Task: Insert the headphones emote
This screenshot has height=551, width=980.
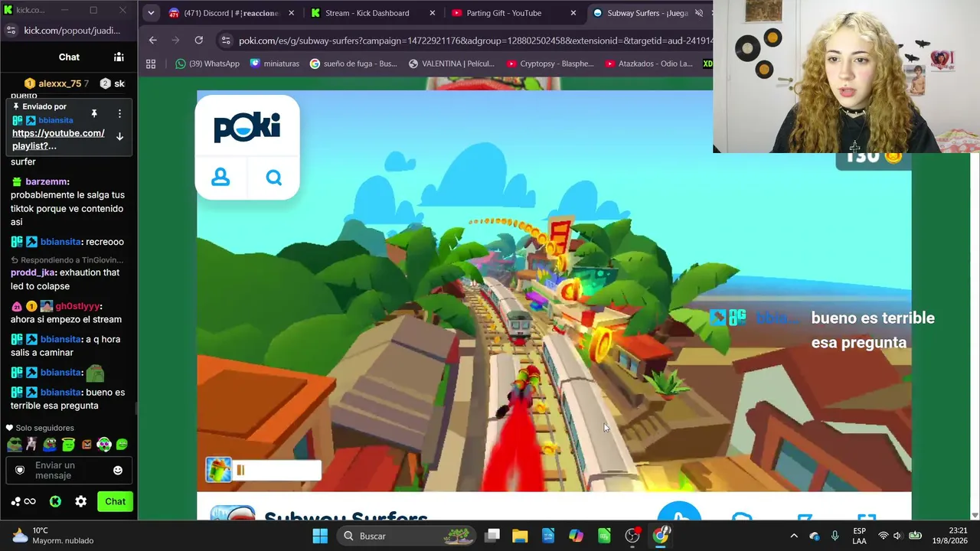Action: 104,444
